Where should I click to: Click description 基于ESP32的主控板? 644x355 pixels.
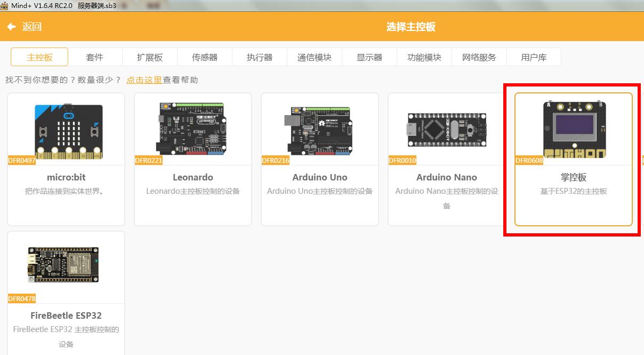point(574,191)
